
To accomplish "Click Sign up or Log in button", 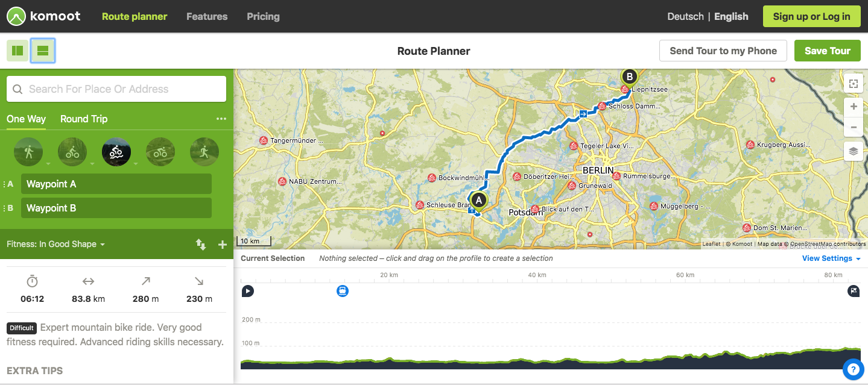I will 811,16.
